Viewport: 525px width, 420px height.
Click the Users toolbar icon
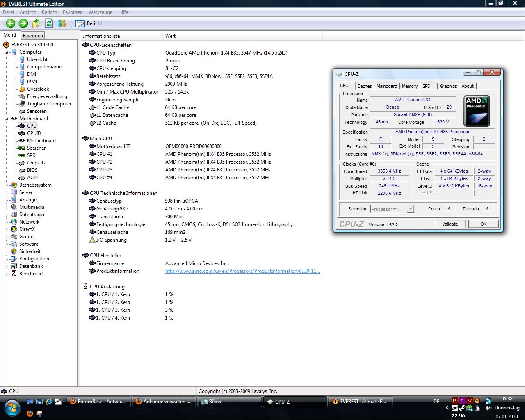pos(62,23)
